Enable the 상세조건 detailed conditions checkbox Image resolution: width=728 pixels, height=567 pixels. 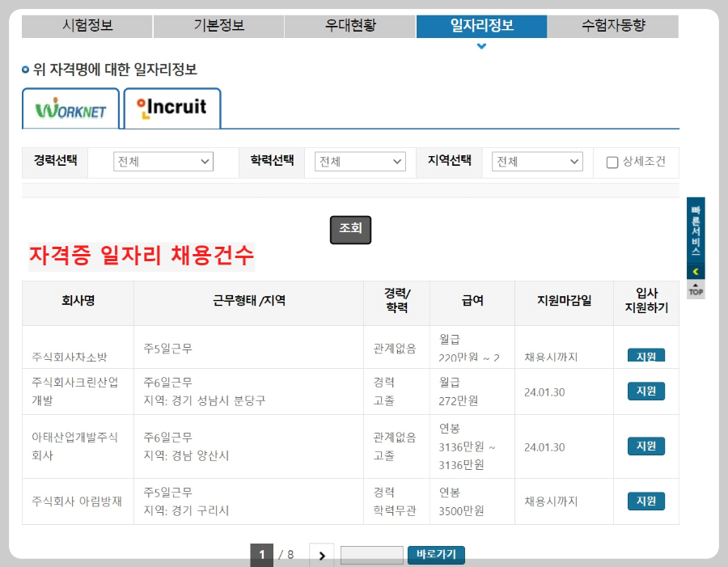click(612, 162)
